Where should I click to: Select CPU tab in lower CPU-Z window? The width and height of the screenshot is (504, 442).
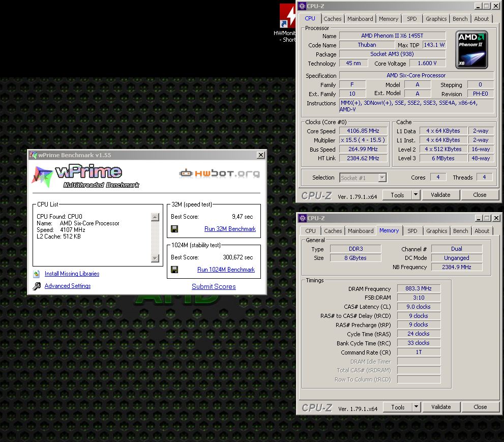310,231
